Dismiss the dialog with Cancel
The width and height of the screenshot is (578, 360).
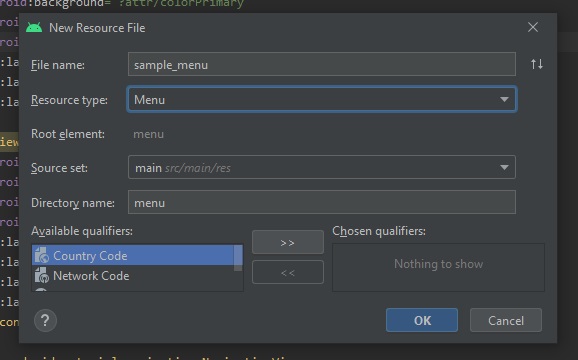click(506, 320)
